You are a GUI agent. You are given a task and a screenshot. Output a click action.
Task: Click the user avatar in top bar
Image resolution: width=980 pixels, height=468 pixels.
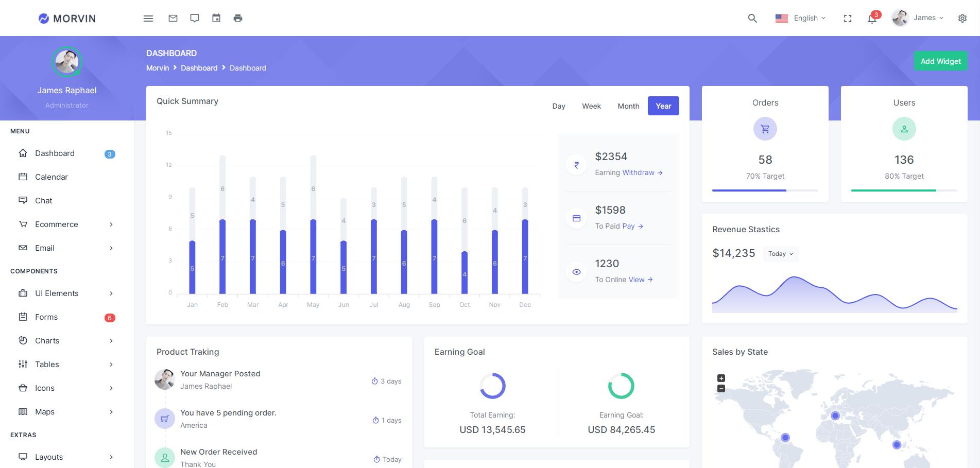coord(900,18)
